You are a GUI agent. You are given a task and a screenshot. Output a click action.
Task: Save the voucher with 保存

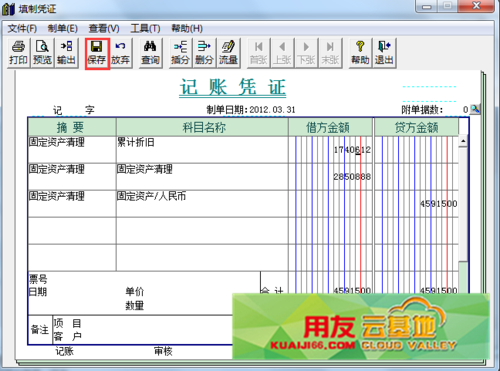(97, 53)
